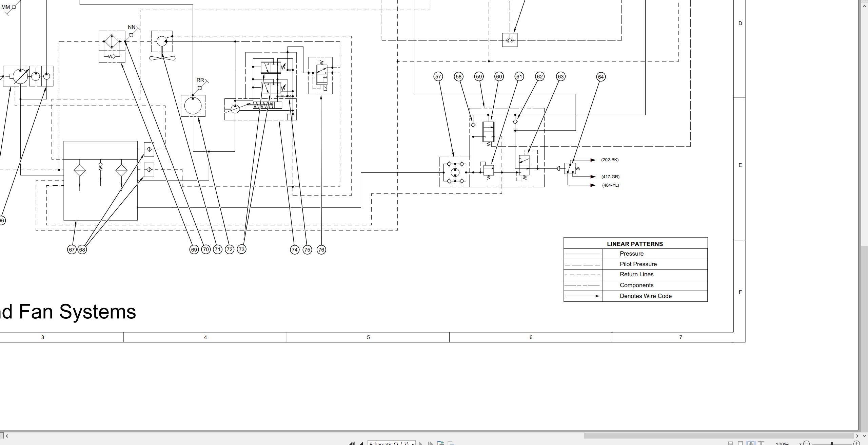Click grid column label 6 on the border
The width and height of the screenshot is (868, 445).
pyautogui.click(x=531, y=337)
